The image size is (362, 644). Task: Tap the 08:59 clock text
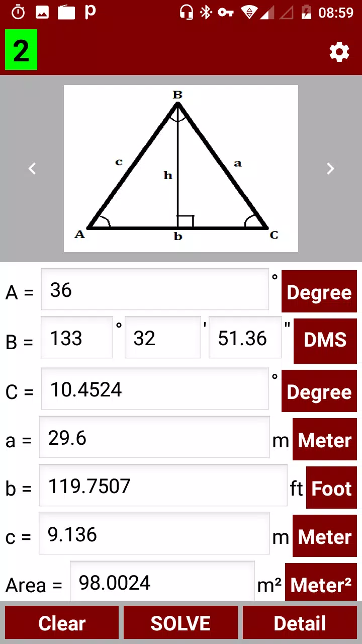click(336, 13)
